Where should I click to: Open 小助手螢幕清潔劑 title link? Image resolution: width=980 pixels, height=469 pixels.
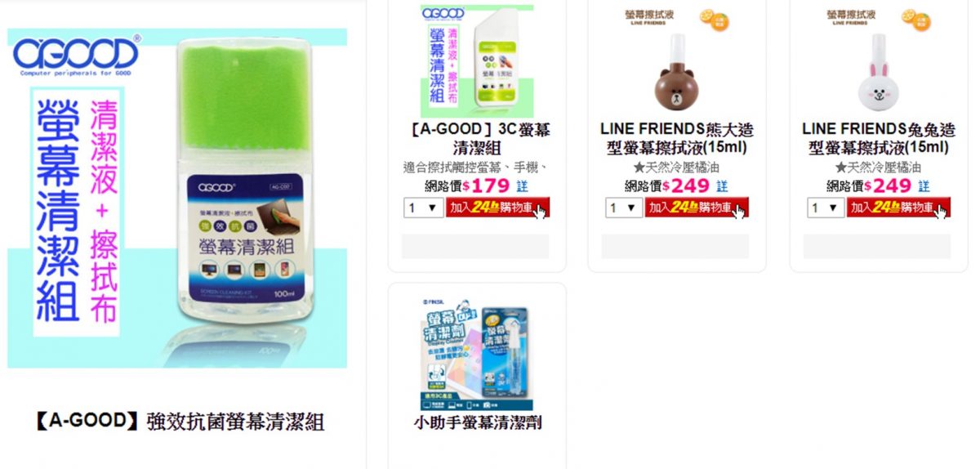(477, 422)
